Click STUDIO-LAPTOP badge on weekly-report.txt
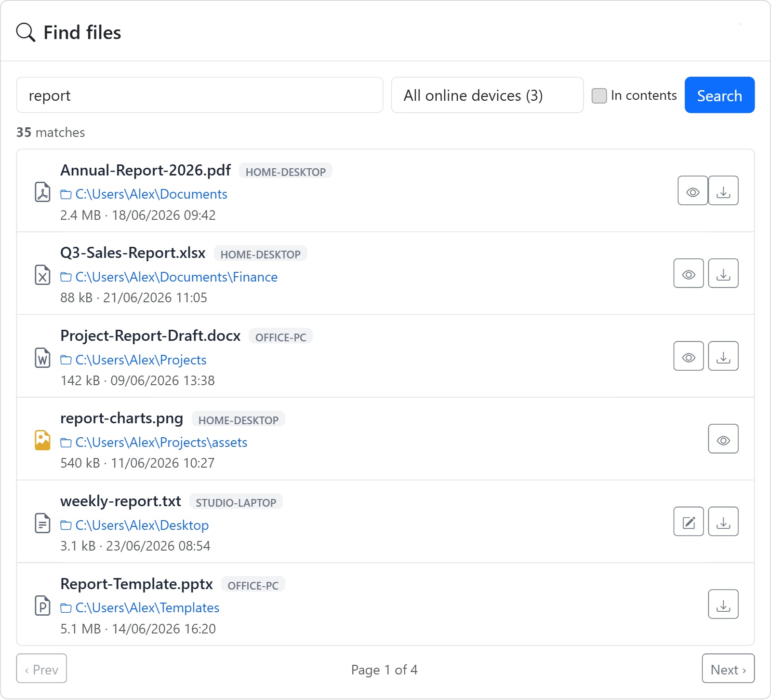 [236, 502]
